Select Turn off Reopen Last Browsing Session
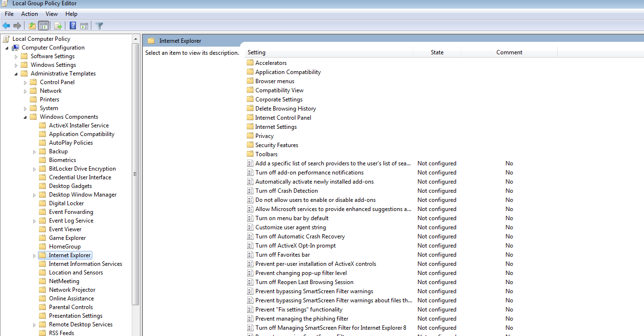This screenshot has width=644, height=336. click(x=304, y=282)
